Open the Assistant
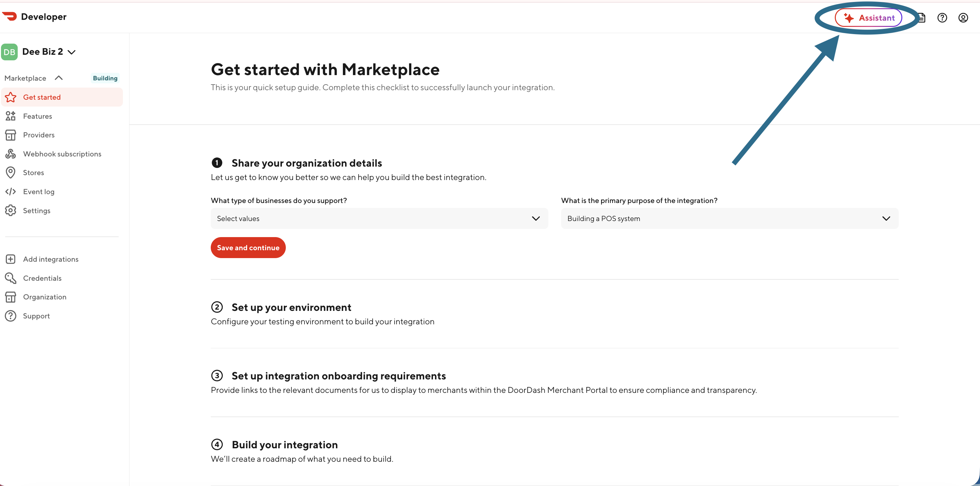The height and width of the screenshot is (486, 980). [x=869, y=17]
